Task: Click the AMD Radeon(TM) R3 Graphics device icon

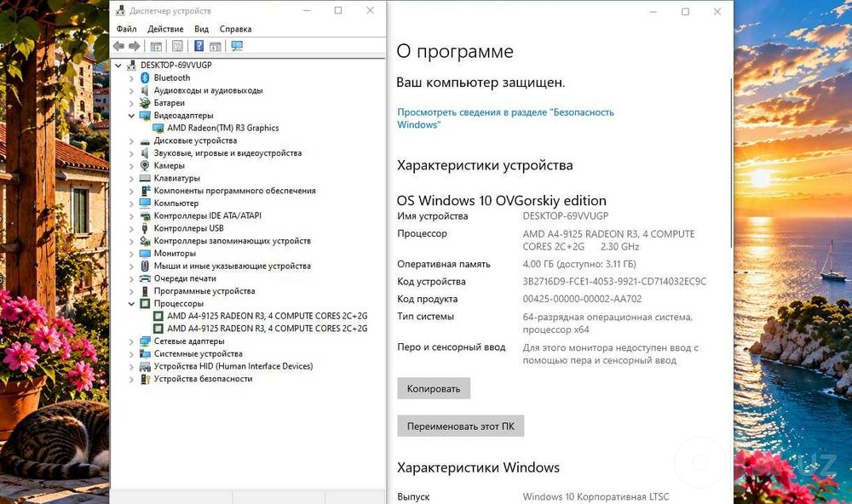Action: [x=158, y=129]
